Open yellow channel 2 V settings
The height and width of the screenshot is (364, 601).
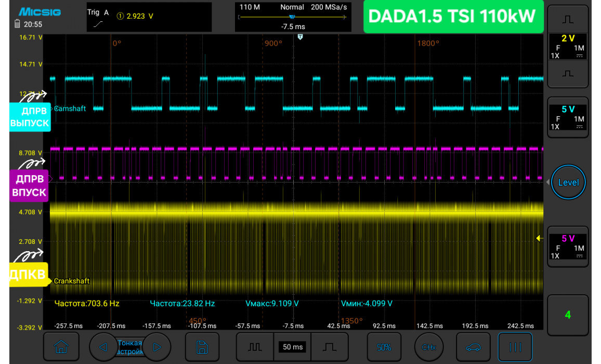[x=568, y=47]
